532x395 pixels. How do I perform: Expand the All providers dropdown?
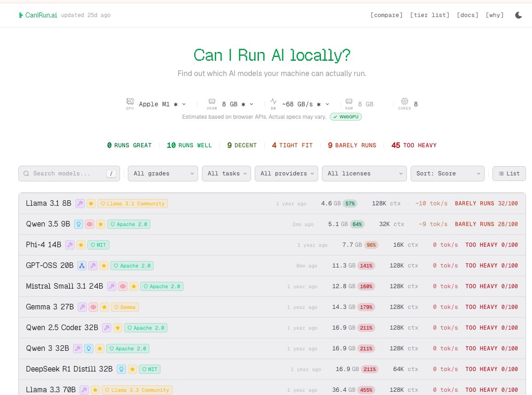tap(286, 174)
